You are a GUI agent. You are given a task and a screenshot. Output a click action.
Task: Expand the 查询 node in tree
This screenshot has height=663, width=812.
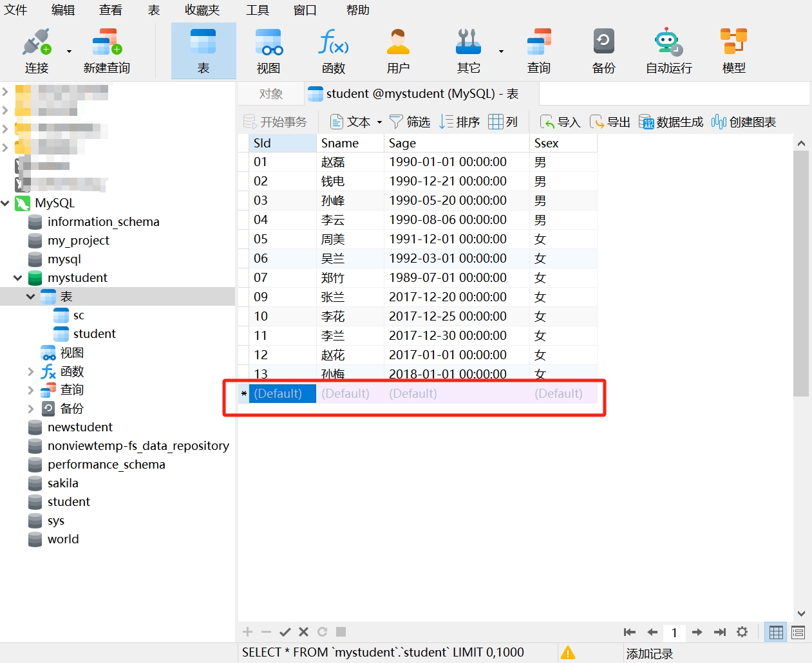click(30, 390)
